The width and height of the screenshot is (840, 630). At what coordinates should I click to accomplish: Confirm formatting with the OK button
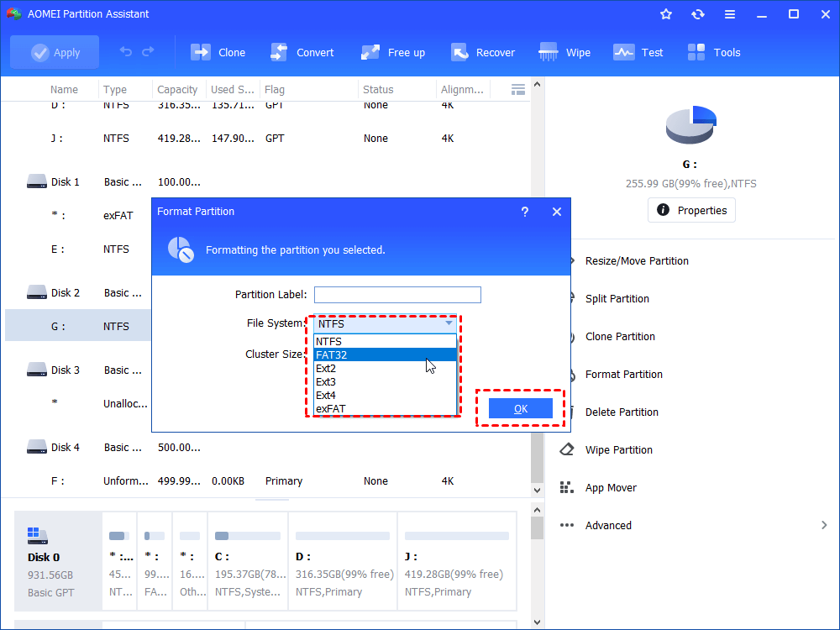[x=520, y=409]
